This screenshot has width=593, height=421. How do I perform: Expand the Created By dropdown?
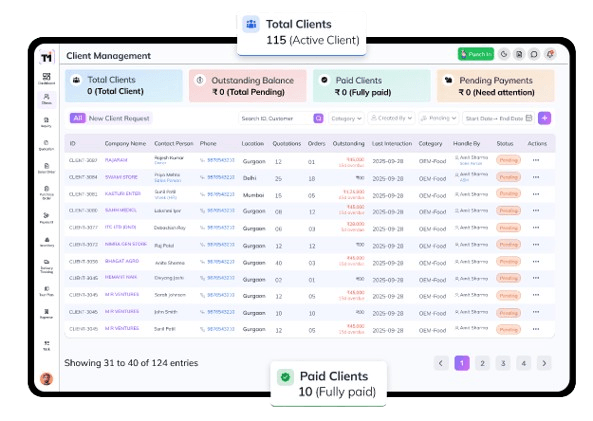391,118
